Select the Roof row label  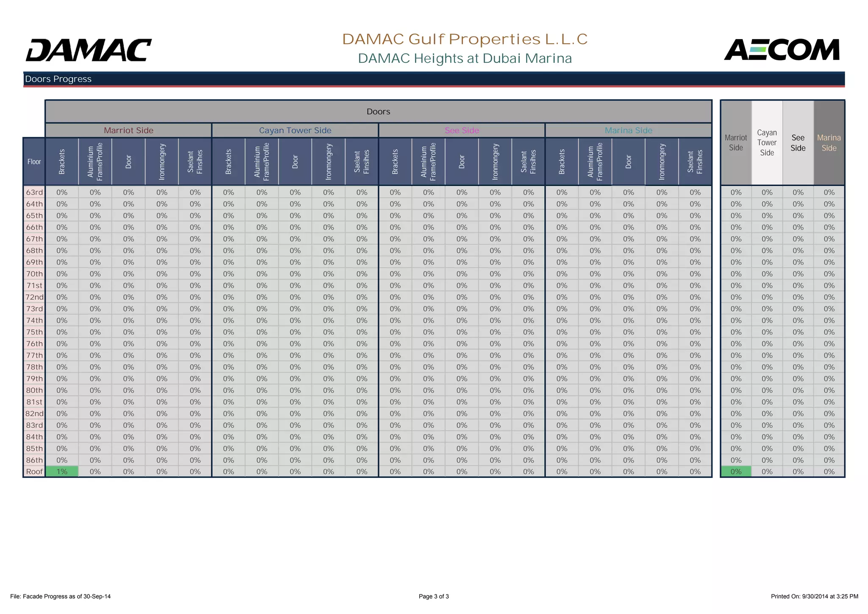pos(34,472)
